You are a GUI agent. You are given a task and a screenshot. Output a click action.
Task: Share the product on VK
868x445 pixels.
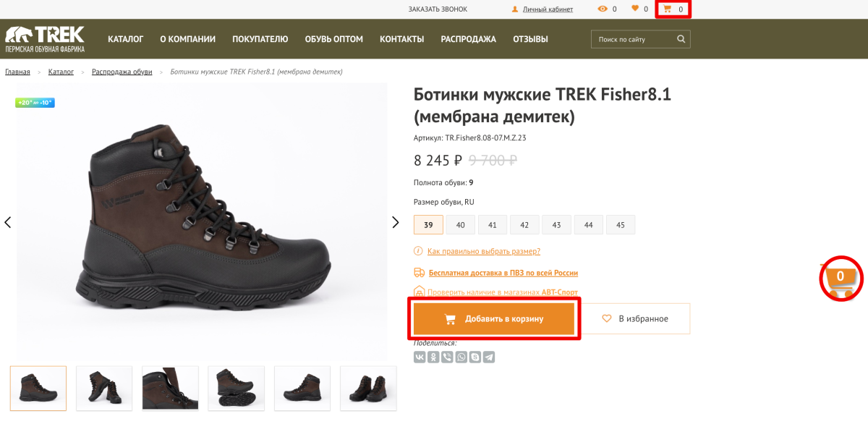(x=420, y=357)
